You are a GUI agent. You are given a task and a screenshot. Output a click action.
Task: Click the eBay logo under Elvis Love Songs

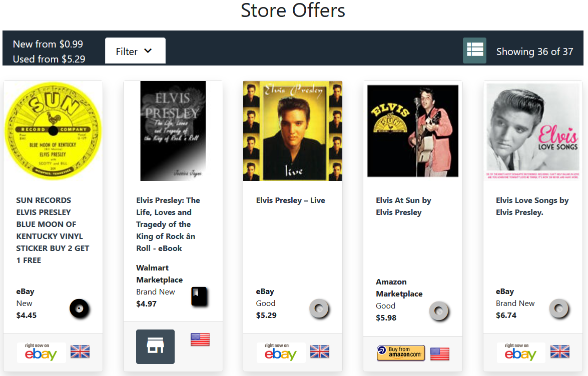point(521,352)
